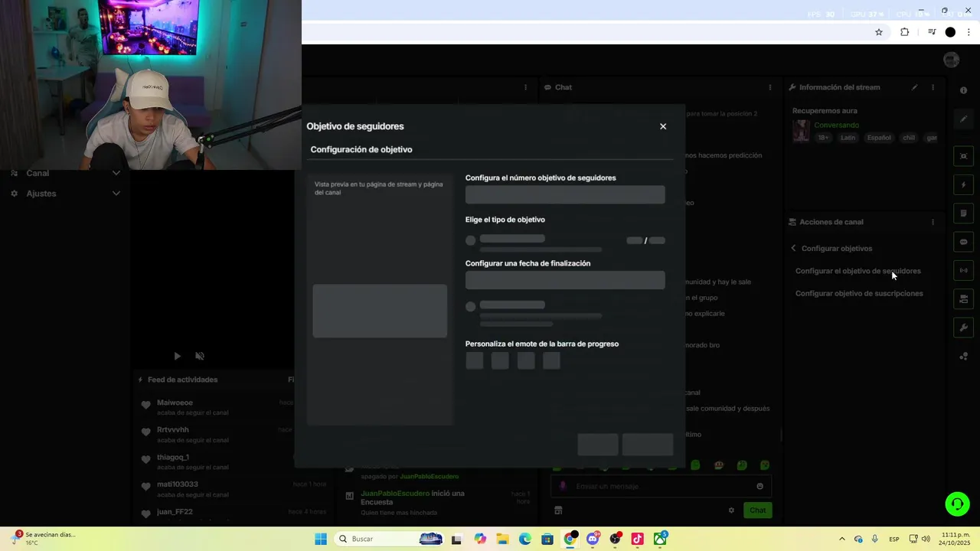
Task: Open Configurar el objetivo de seguidores
Action: coord(858,271)
